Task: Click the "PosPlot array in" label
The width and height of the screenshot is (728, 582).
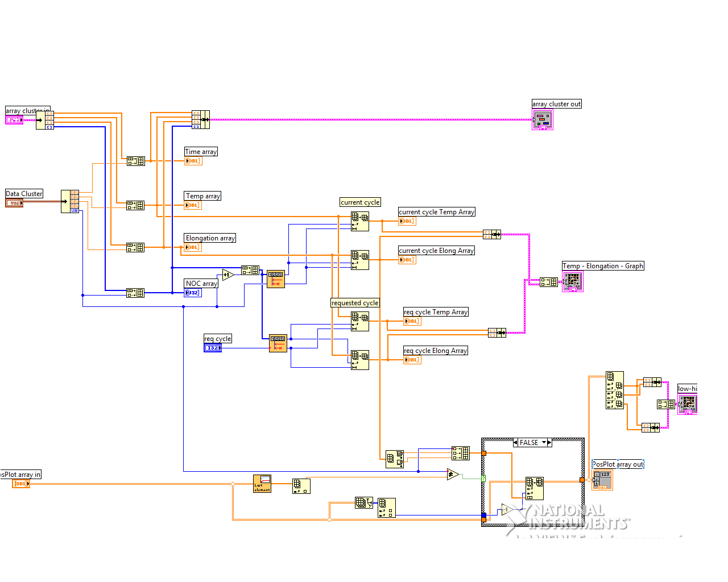Action: pyautogui.click(x=21, y=475)
